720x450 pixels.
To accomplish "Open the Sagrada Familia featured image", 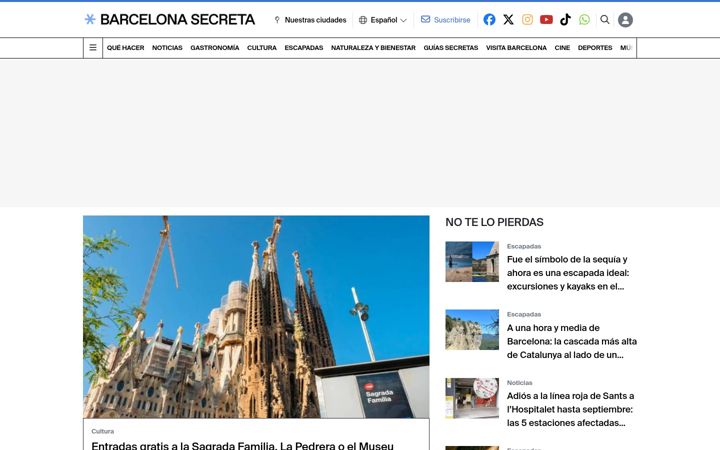I will (x=256, y=317).
